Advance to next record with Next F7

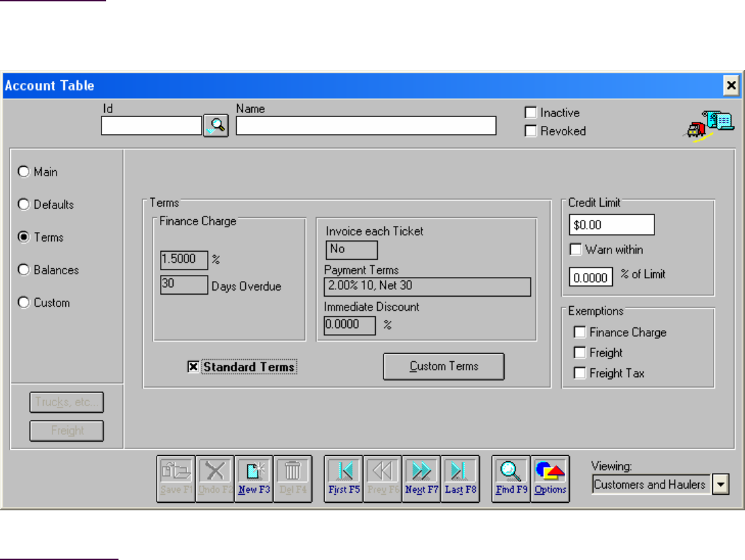tap(422, 478)
